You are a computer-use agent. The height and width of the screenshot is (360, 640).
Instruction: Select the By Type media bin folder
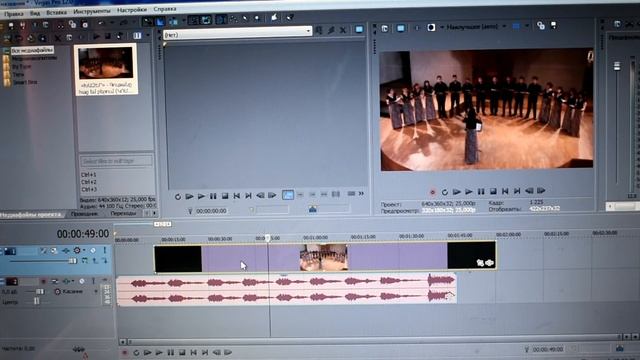point(21,67)
